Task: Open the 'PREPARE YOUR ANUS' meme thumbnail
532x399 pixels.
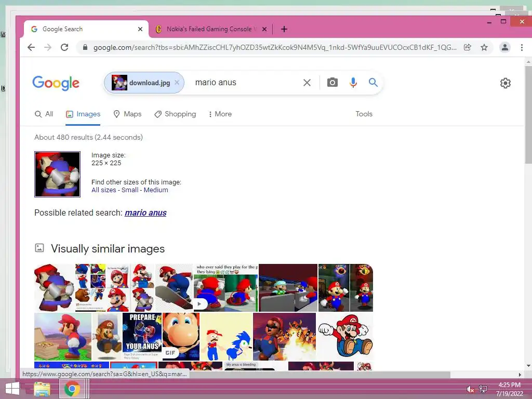Action: coord(142,337)
